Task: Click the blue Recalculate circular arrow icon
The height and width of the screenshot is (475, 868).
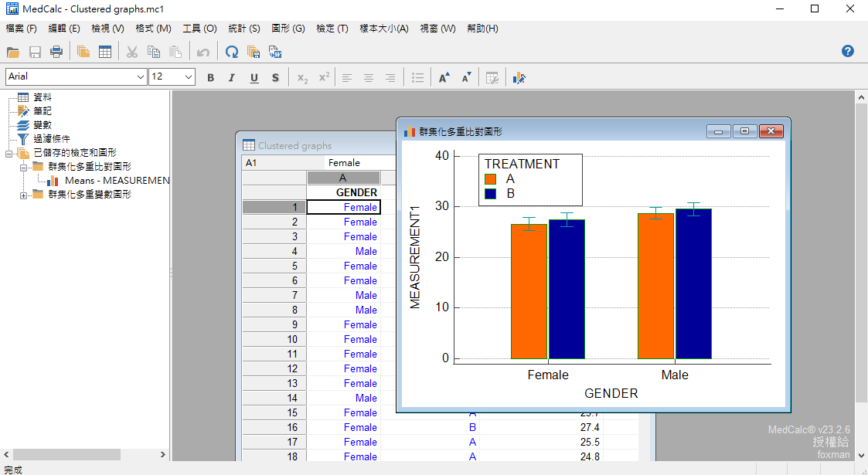Action: (232, 52)
